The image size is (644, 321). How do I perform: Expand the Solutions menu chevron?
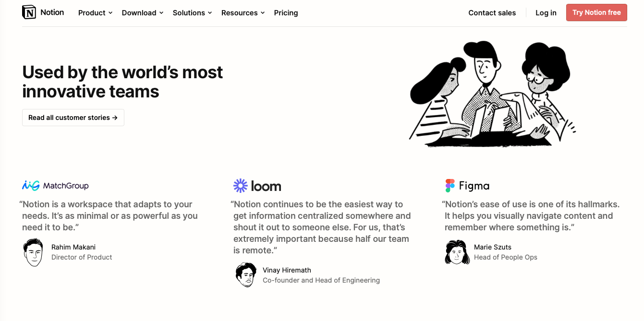[210, 13]
